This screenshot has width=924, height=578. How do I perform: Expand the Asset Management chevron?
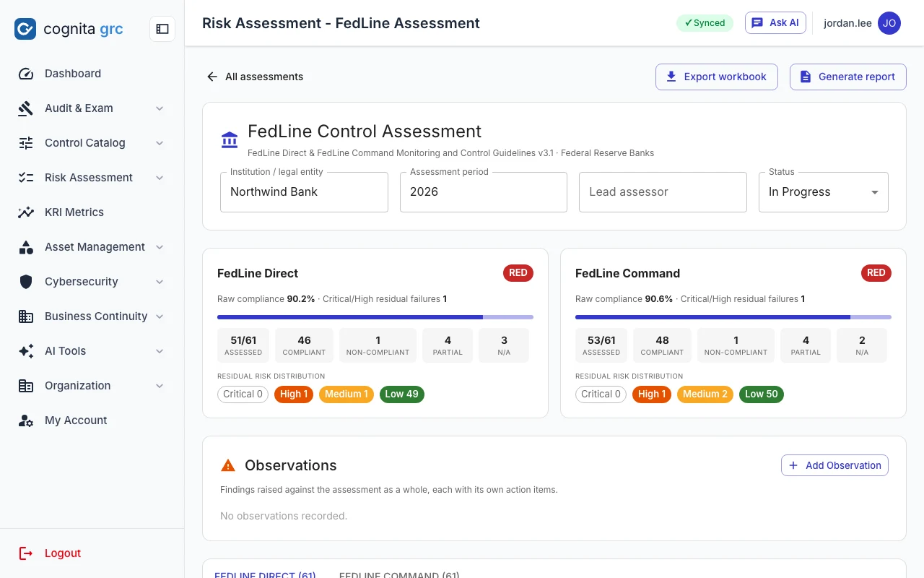click(x=160, y=247)
